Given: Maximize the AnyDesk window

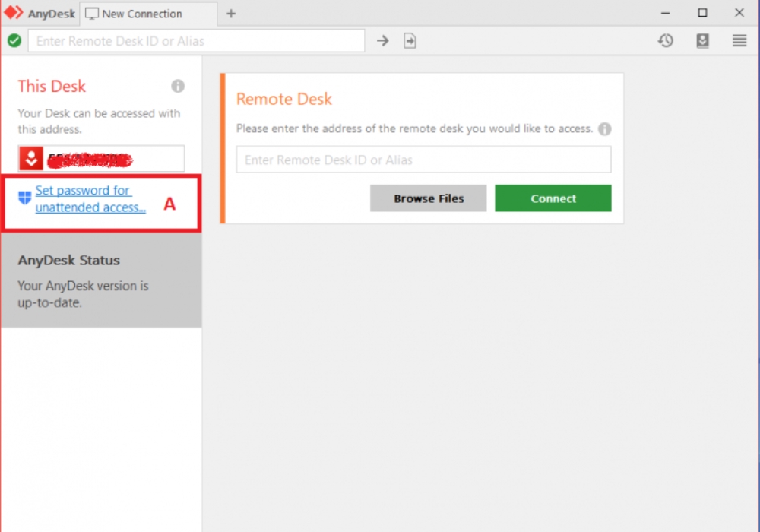Looking at the screenshot, I should tap(702, 13).
